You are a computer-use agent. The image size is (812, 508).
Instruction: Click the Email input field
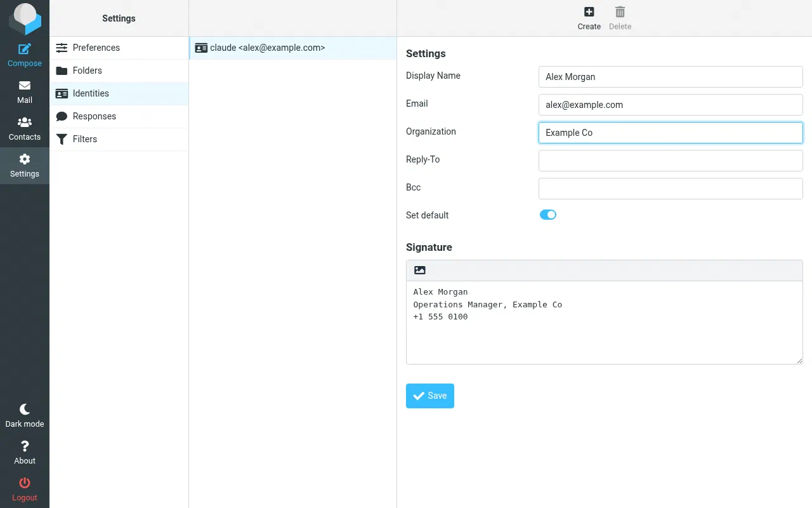tap(671, 105)
